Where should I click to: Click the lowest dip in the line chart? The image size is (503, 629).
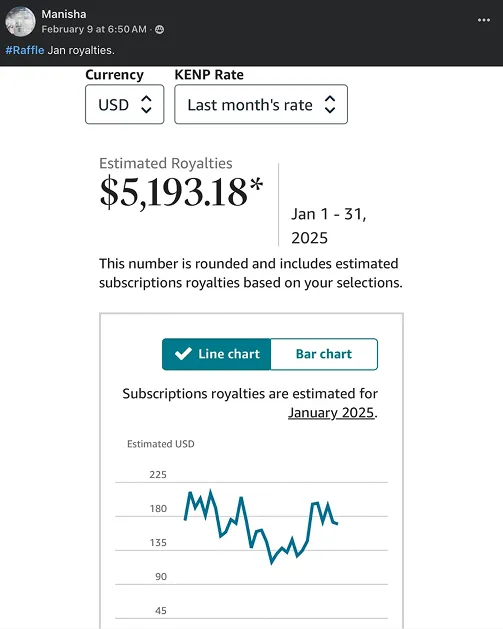pyautogui.click(x=272, y=562)
